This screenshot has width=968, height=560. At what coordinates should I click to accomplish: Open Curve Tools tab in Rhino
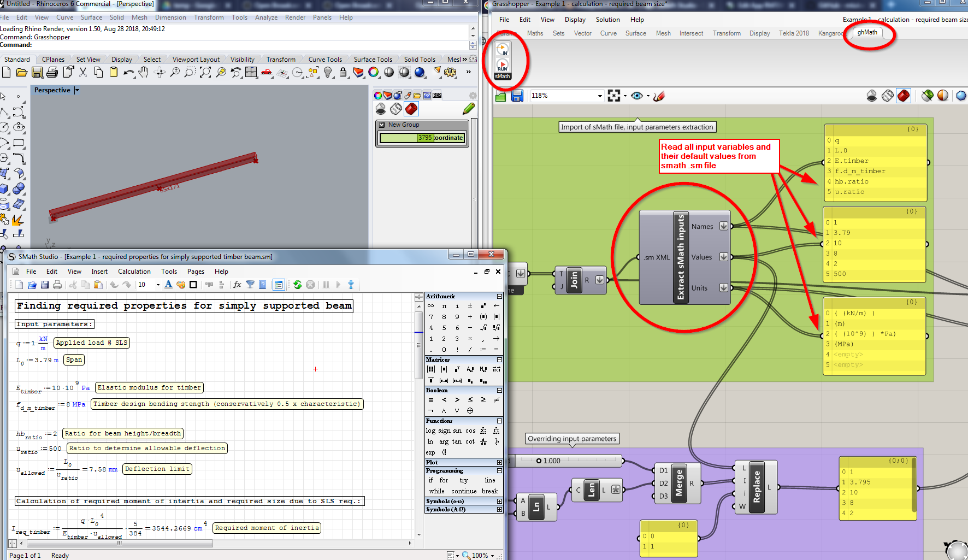325,60
